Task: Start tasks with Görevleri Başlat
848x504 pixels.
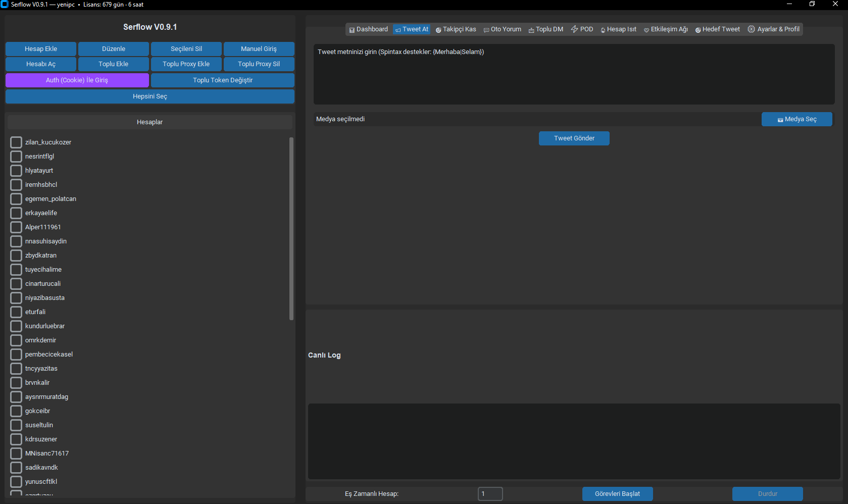Action: (x=618, y=494)
